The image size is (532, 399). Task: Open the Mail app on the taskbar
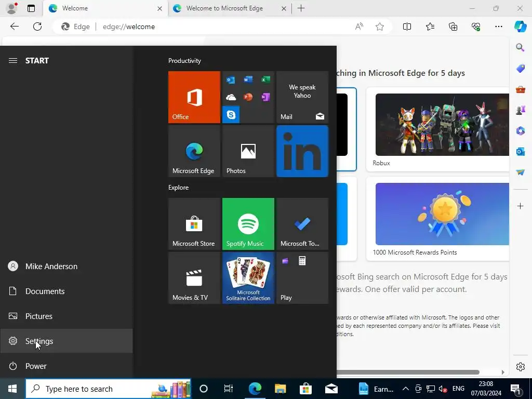pyautogui.click(x=331, y=389)
